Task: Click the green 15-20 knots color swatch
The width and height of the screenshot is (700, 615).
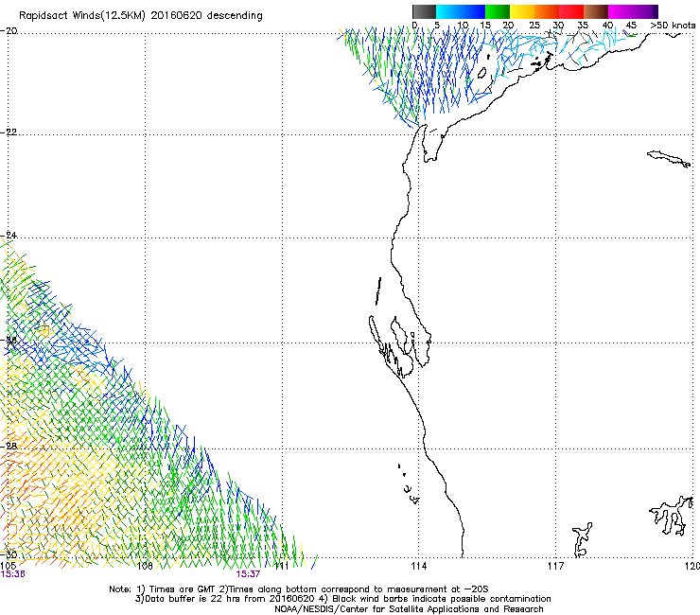Action: [x=498, y=11]
